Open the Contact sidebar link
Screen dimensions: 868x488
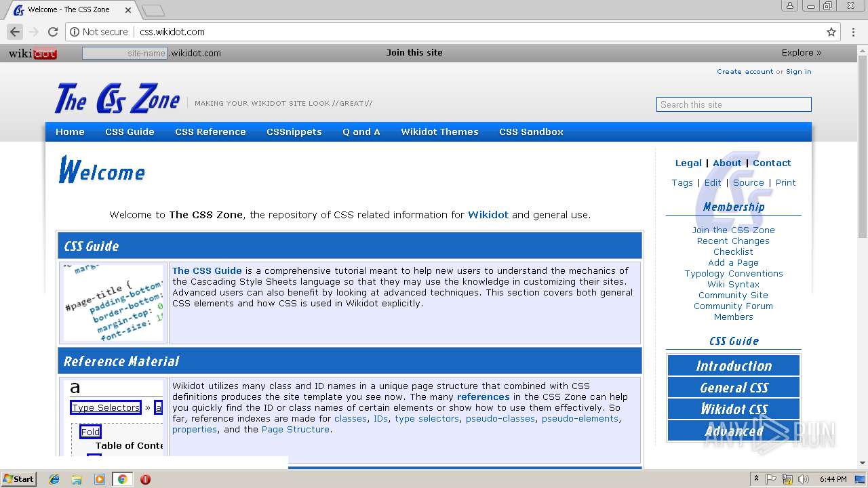point(772,163)
